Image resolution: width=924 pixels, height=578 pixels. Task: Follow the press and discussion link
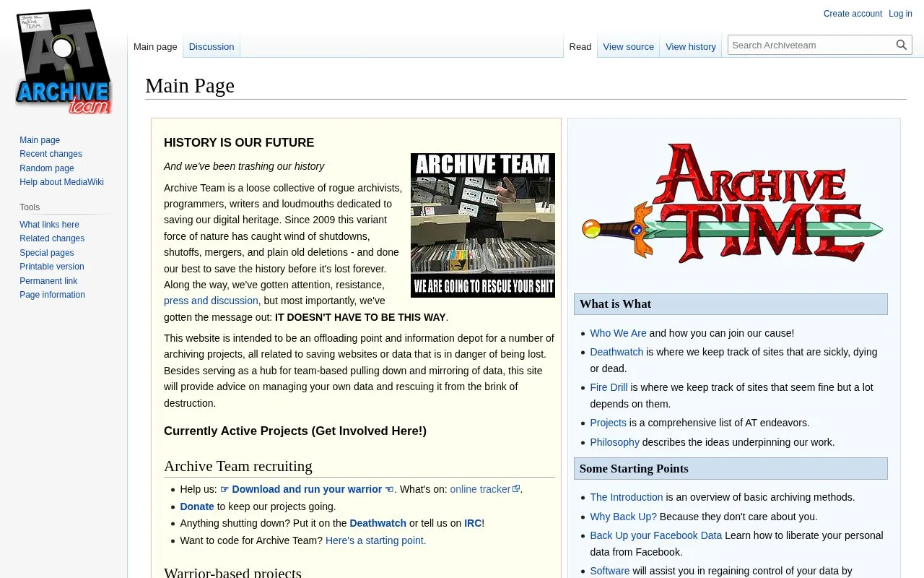point(211,301)
